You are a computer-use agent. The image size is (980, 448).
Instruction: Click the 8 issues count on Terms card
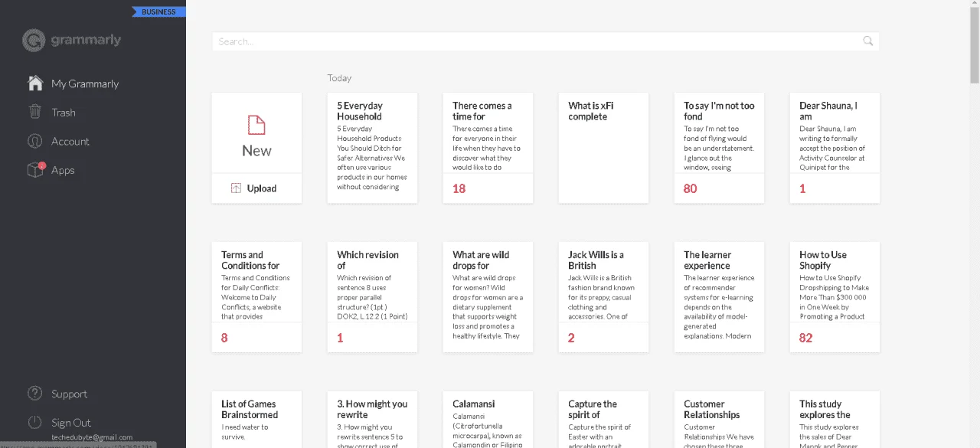tap(224, 338)
